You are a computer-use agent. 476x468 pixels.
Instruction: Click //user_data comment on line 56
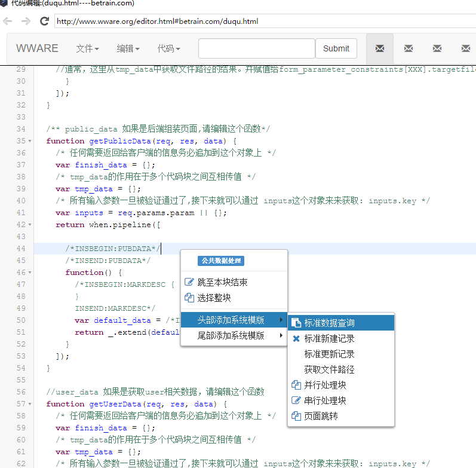155,391
